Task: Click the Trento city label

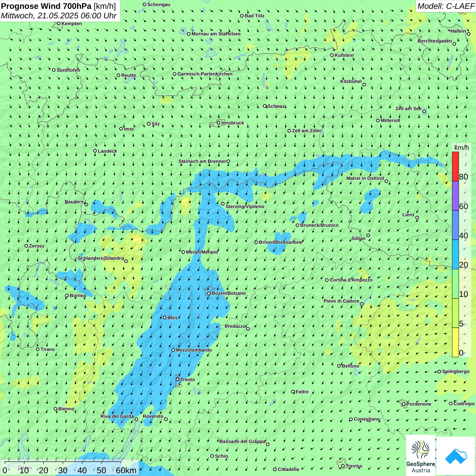Action: pyautogui.click(x=188, y=379)
